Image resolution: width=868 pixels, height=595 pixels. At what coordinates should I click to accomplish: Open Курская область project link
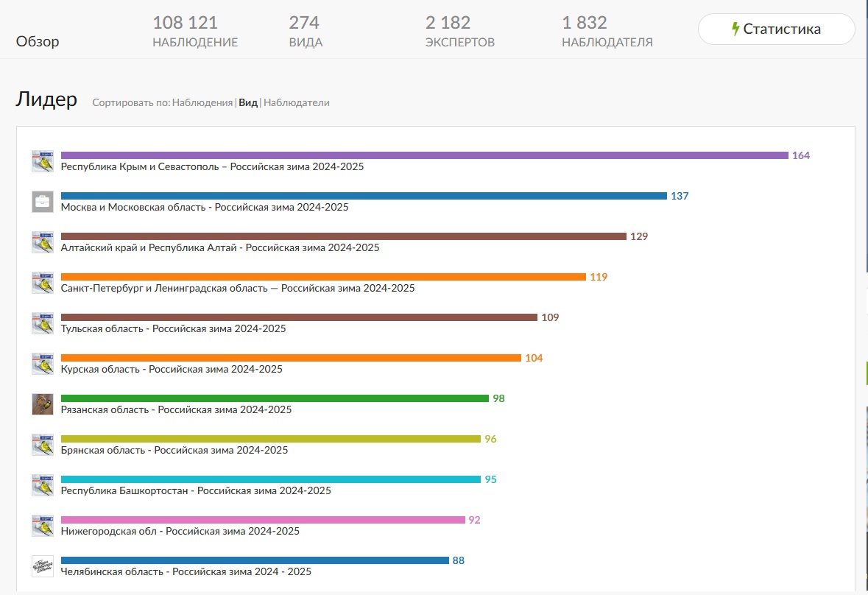pyautogui.click(x=172, y=369)
